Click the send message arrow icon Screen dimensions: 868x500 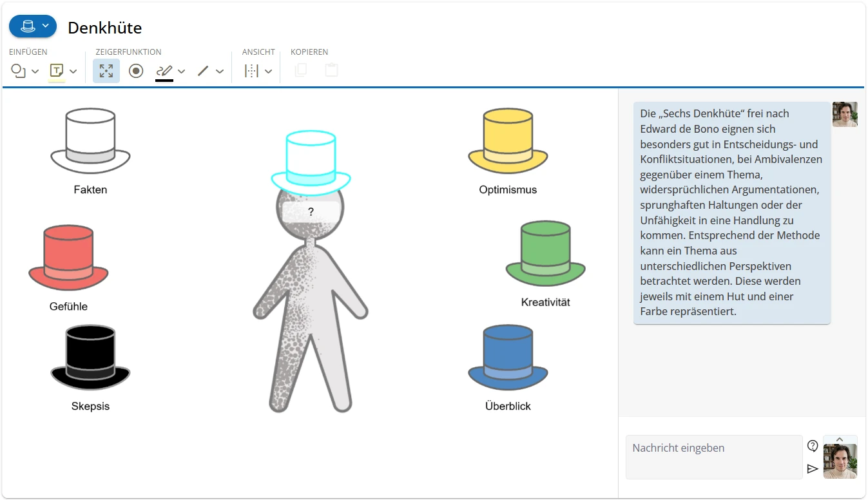click(813, 468)
